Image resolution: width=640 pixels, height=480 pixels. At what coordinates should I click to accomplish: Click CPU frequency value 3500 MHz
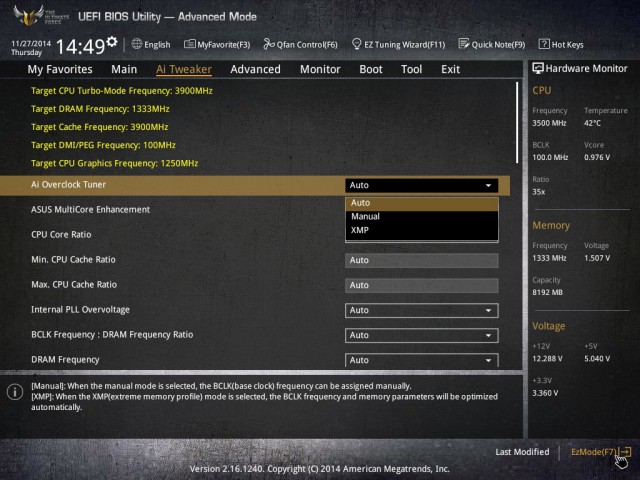point(549,123)
